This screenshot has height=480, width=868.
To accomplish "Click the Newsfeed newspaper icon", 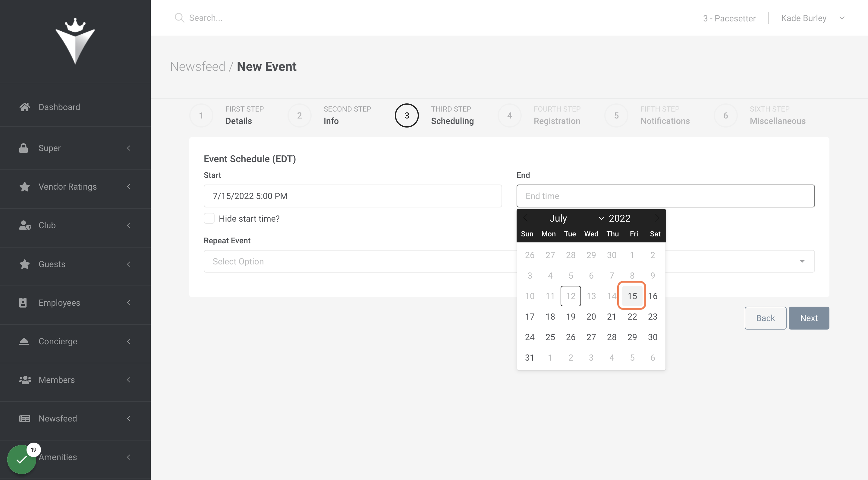I will (x=25, y=419).
